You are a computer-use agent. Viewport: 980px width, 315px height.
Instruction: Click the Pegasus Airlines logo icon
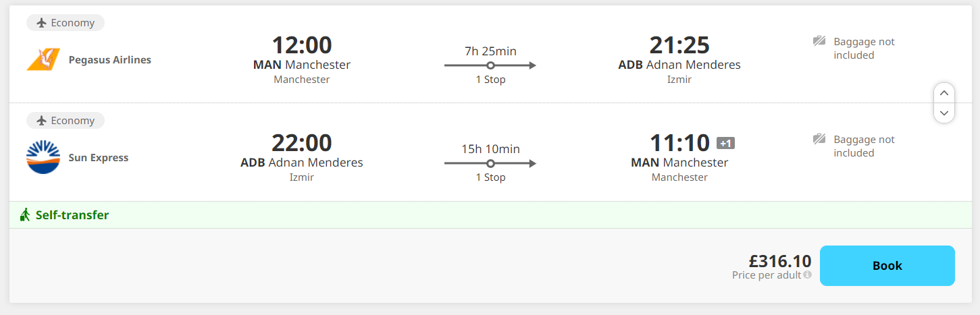coord(43,60)
